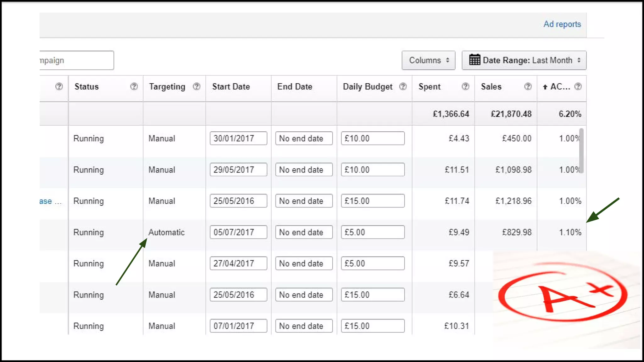Click the campaign search field
Screen dimensions: 644x362
pos(76,60)
